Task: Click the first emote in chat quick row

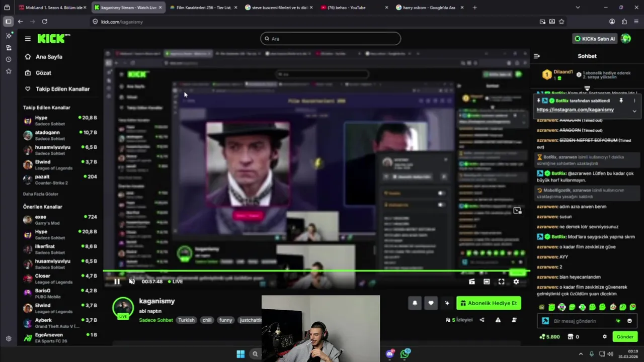Action: pos(541,307)
